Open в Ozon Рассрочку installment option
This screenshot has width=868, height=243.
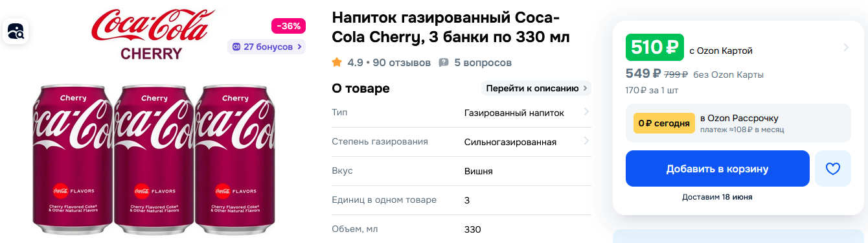point(739,118)
